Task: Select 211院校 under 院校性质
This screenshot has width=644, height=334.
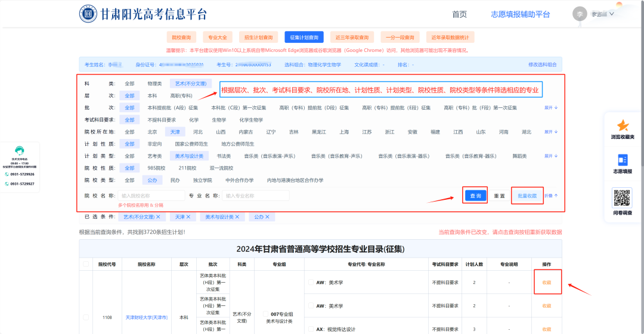Action: pyautogui.click(x=187, y=168)
